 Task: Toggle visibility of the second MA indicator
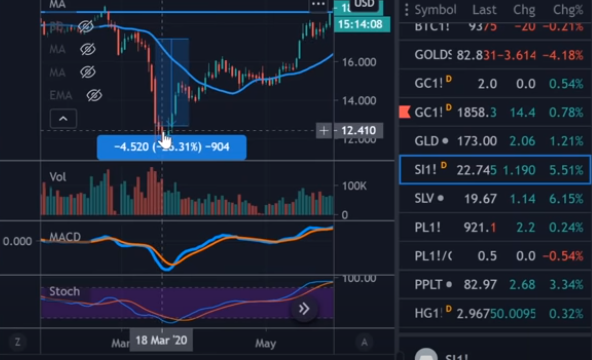click(88, 49)
